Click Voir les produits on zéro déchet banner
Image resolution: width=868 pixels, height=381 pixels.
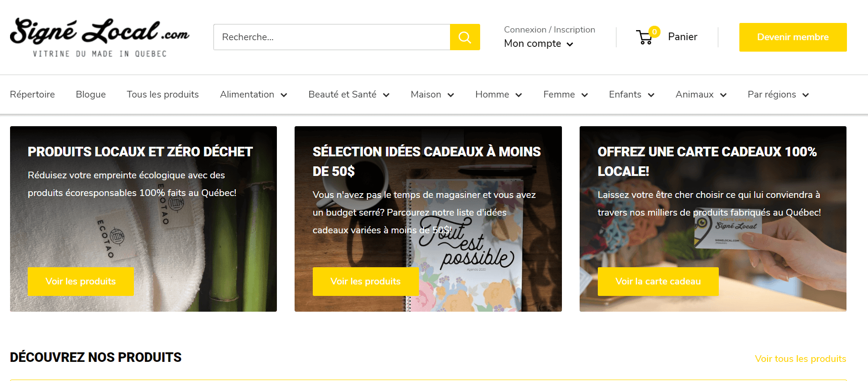click(80, 282)
